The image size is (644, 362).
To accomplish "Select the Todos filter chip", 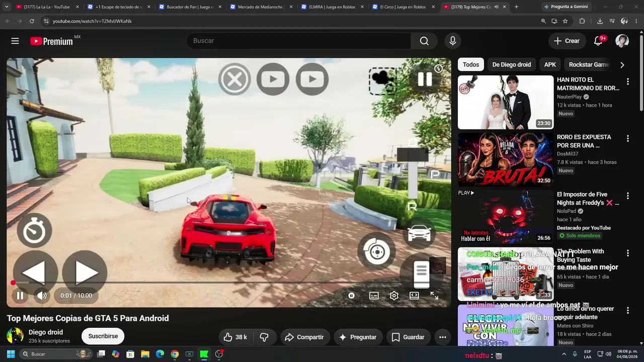I will click(x=471, y=64).
